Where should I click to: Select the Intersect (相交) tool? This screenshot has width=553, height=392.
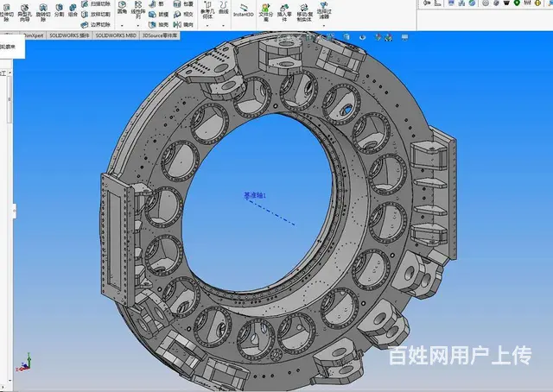(183, 15)
